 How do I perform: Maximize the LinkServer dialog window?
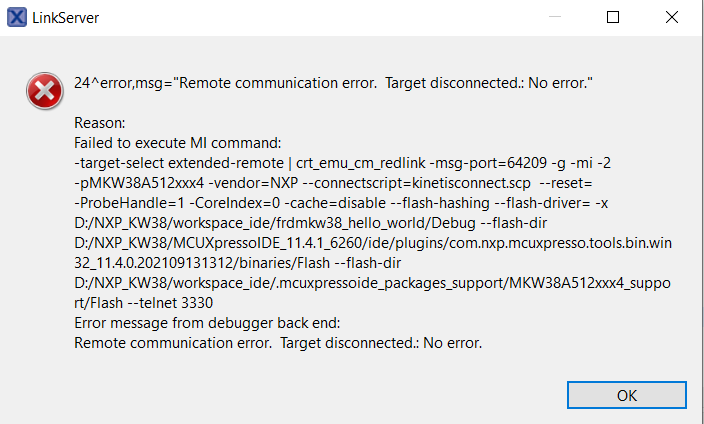[613, 17]
